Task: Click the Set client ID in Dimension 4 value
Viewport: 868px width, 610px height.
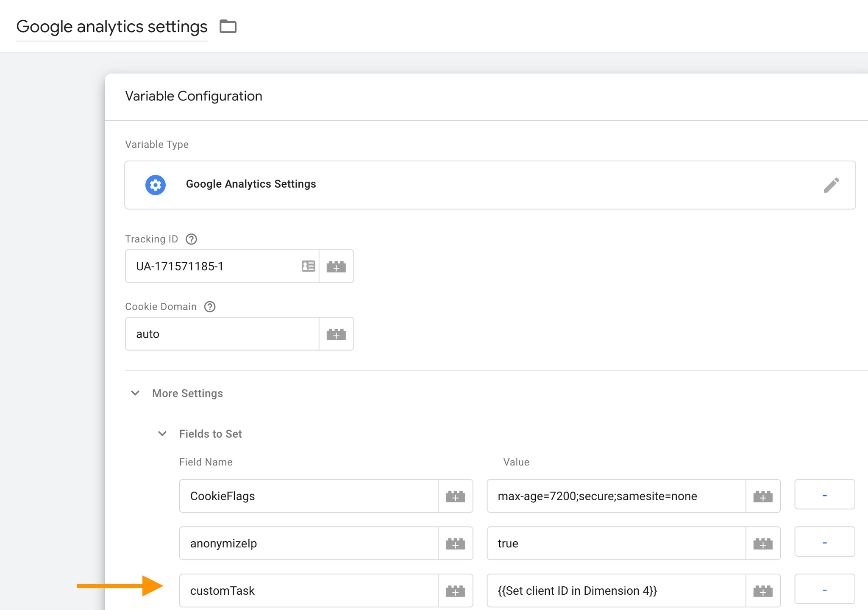Action: tap(616, 591)
